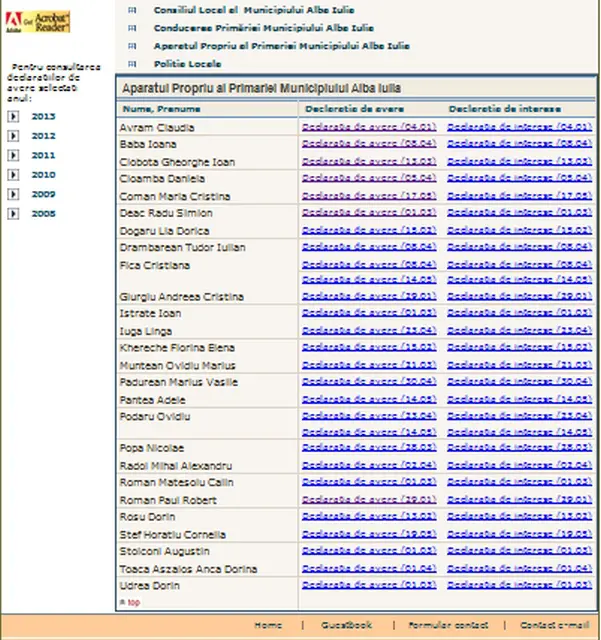Click the arrow icon beside 2011

click(13, 156)
